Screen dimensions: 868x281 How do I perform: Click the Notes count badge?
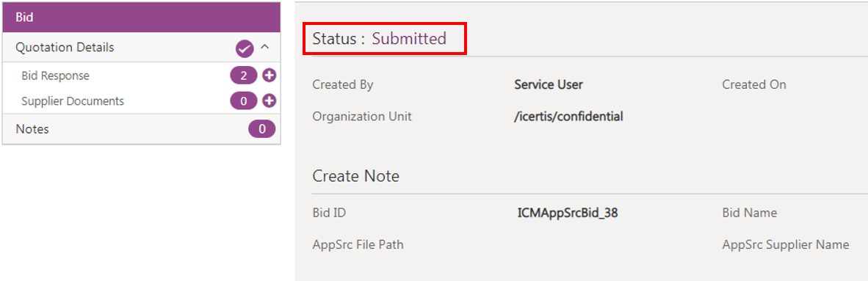[262, 129]
